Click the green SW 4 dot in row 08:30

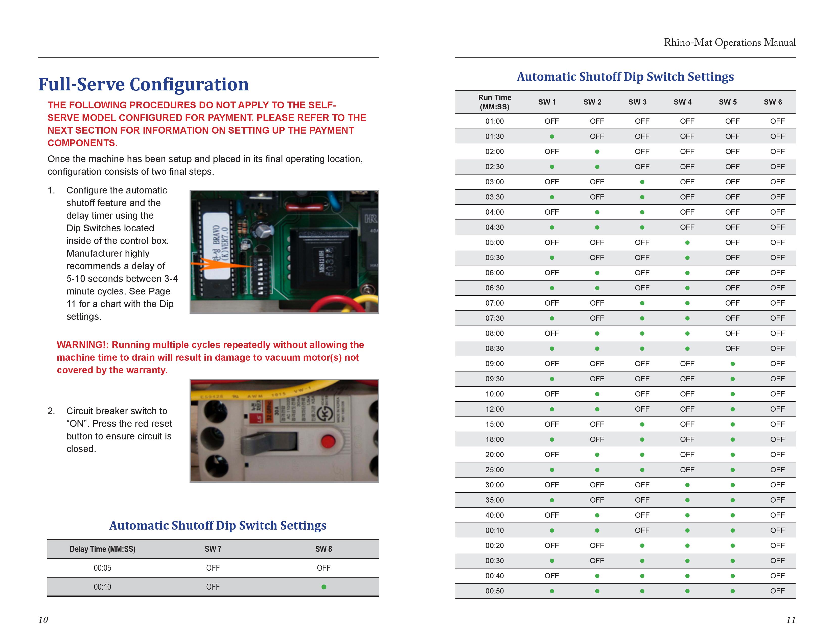pos(687,349)
